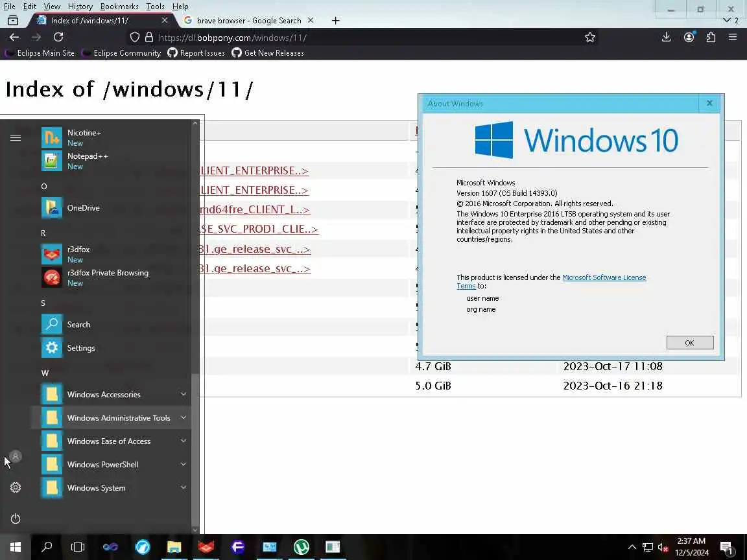
Task: Open the uTorrent taskbar icon
Action: click(301, 547)
